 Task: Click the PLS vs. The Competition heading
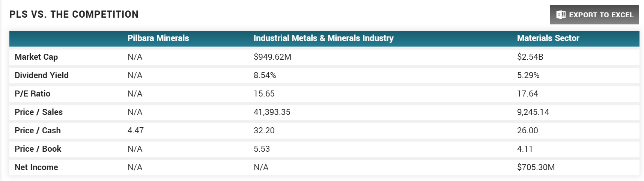click(74, 15)
